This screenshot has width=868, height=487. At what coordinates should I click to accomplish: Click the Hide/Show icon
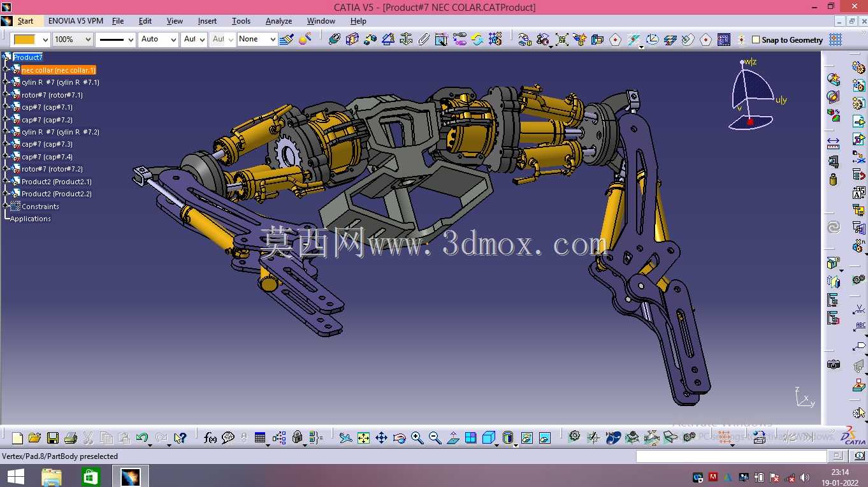tap(527, 438)
